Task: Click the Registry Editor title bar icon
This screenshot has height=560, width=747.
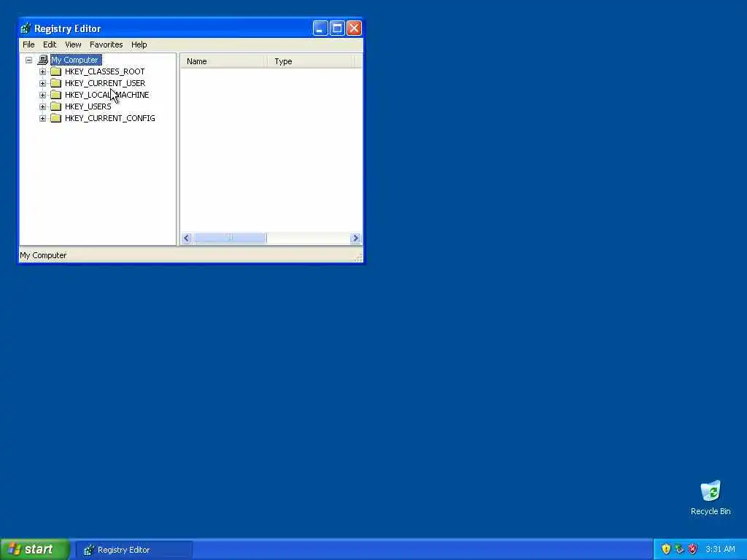Action: (26, 28)
